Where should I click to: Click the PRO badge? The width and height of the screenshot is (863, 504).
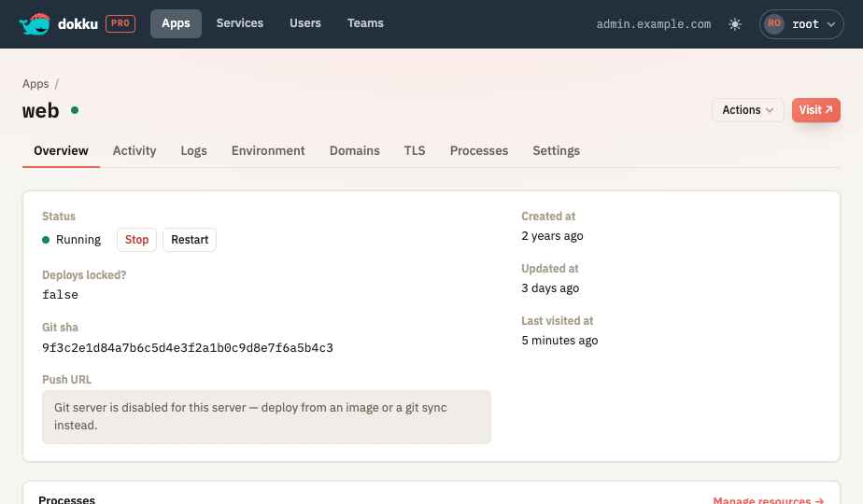pyautogui.click(x=120, y=23)
